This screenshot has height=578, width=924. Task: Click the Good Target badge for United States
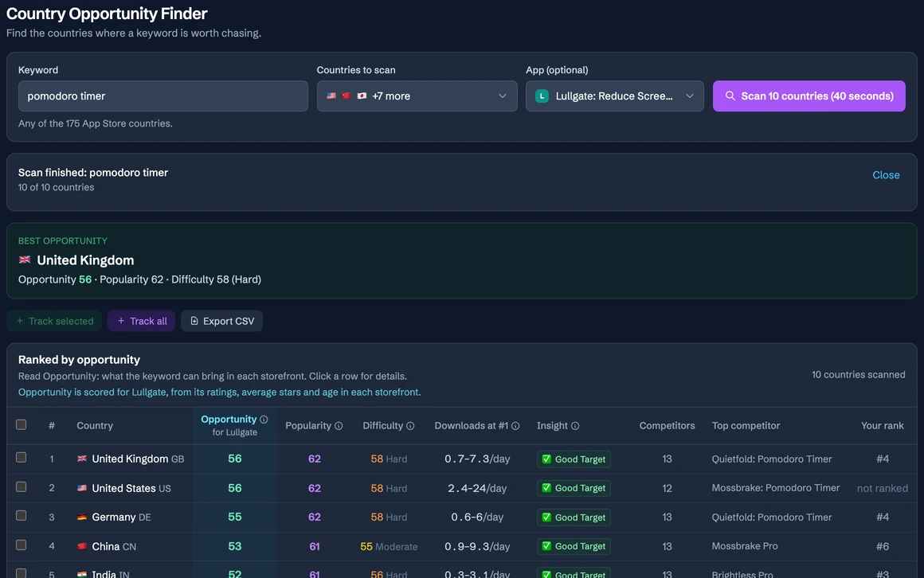point(574,488)
